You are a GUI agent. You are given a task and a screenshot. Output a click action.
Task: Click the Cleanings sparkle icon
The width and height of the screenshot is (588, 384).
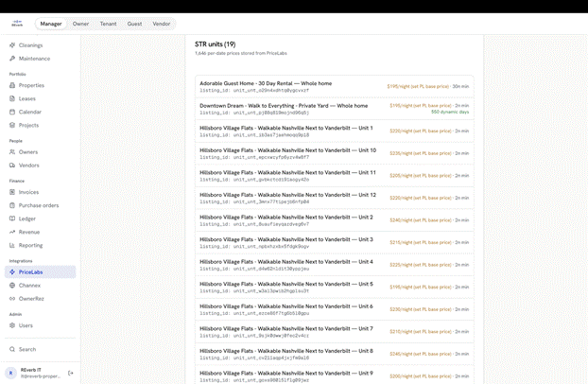(x=12, y=45)
